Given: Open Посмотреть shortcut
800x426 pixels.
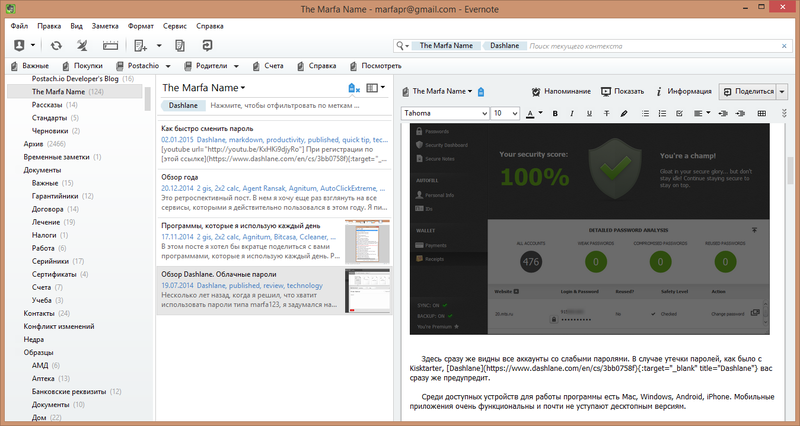Looking at the screenshot, I should pos(376,66).
